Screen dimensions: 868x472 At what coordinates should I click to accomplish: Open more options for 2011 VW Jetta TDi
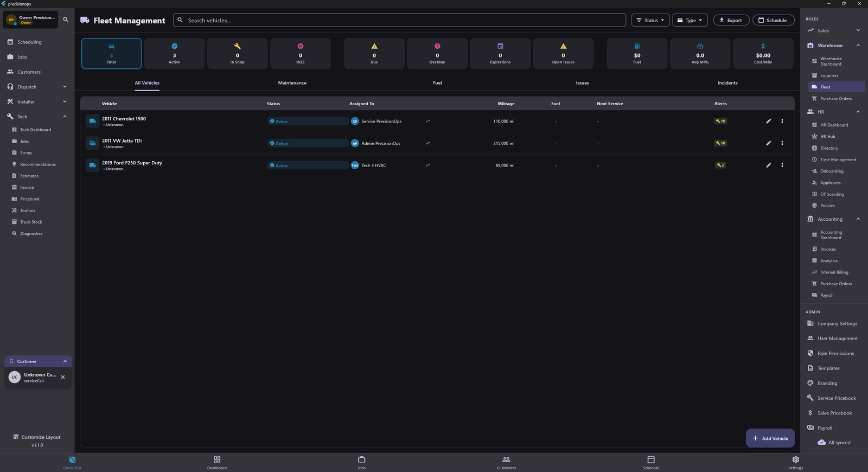(x=782, y=143)
